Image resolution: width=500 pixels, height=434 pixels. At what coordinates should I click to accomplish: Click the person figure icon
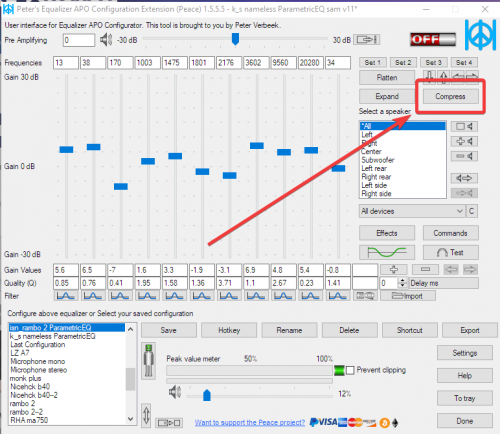tap(149, 361)
